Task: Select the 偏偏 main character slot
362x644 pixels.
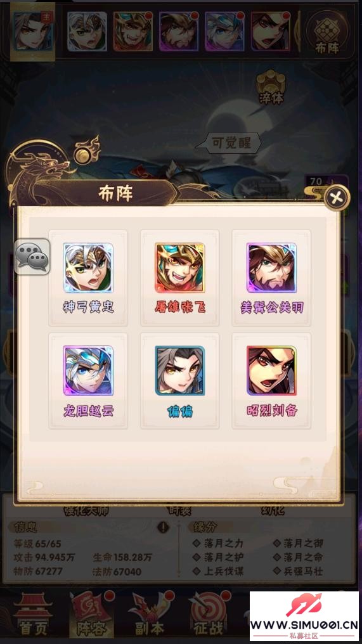Action: (x=179, y=381)
